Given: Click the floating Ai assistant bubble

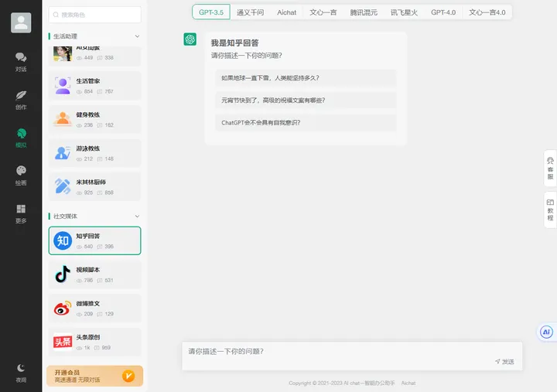Looking at the screenshot, I should [x=546, y=332].
